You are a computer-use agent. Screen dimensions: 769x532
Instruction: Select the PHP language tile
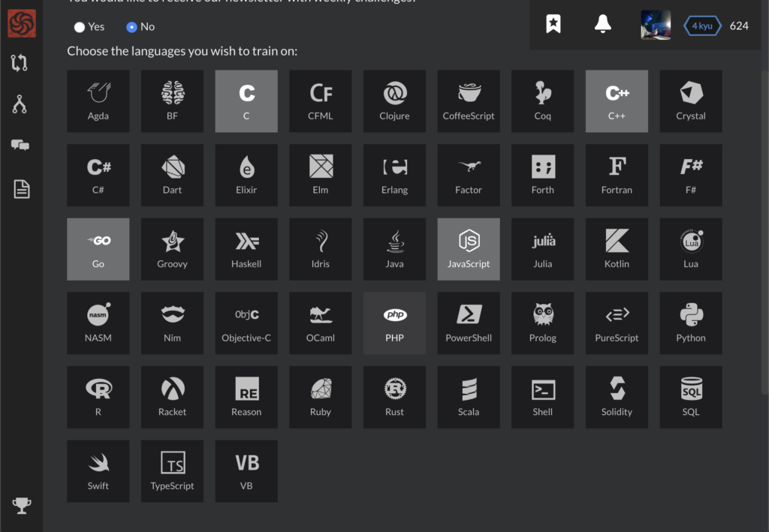click(394, 323)
